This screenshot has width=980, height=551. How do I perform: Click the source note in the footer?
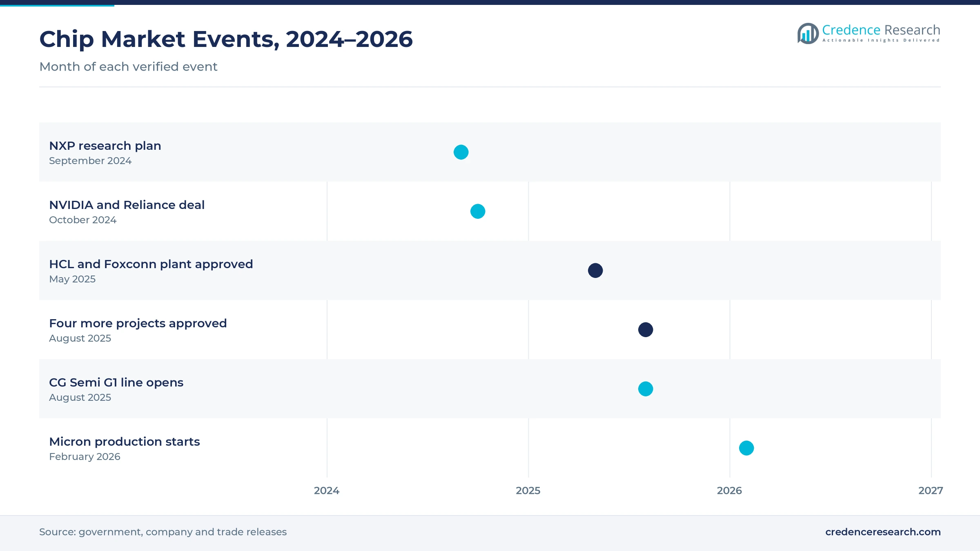coord(163,532)
